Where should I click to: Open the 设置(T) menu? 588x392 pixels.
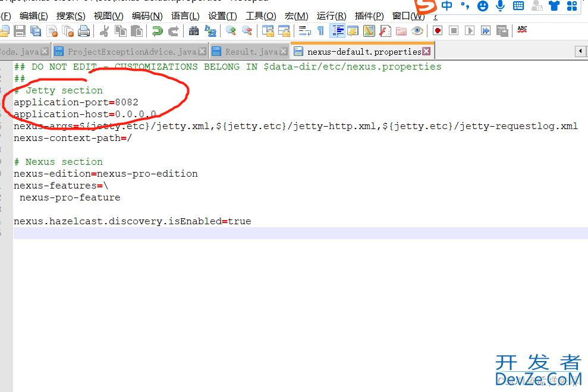[222, 16]
